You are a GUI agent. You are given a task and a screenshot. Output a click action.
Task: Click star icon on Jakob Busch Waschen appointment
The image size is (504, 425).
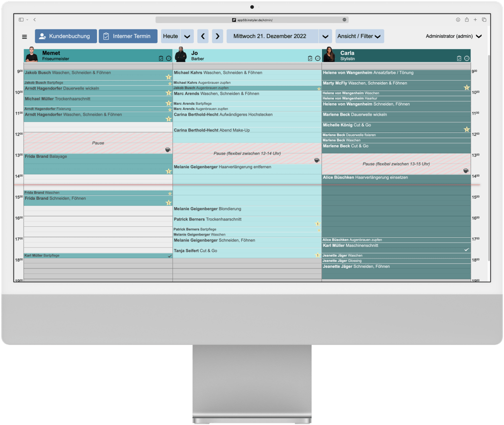pyautogui.click(x=168, y=77)
